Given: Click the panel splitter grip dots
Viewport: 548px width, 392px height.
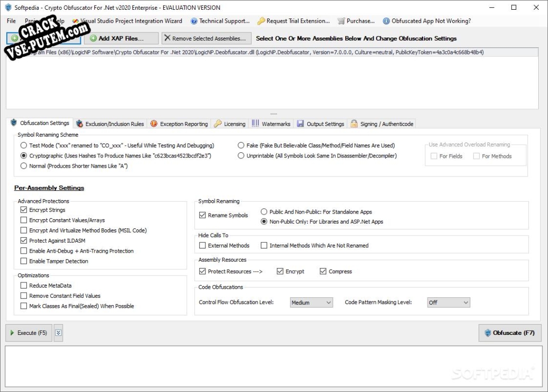Looking at the screenshot, I should 274,114.
